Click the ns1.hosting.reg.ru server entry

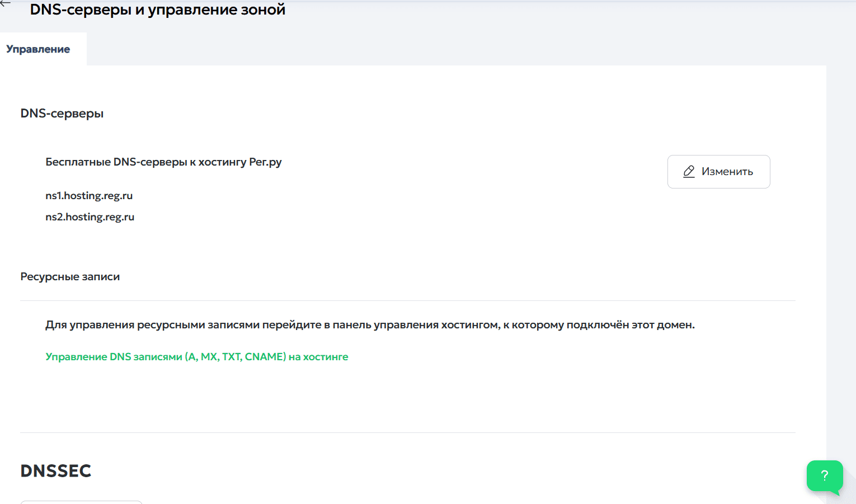[x=89, y=196]
